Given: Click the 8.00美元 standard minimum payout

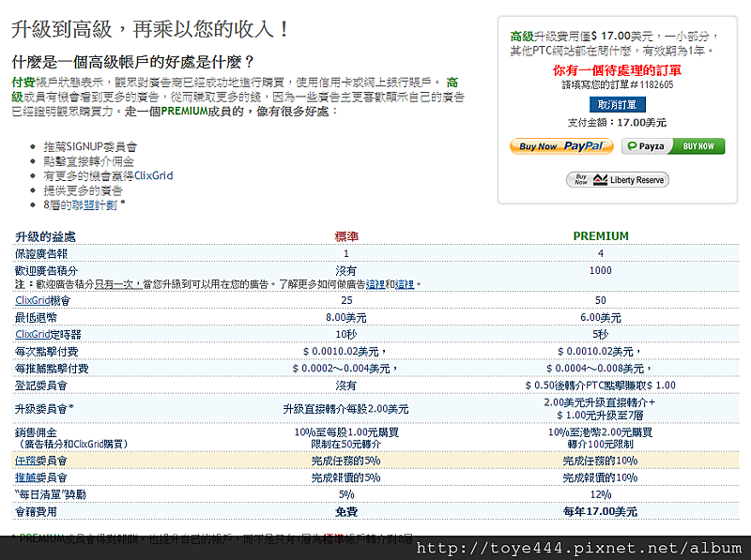Looking at the screenshot, I should [346, 318].
